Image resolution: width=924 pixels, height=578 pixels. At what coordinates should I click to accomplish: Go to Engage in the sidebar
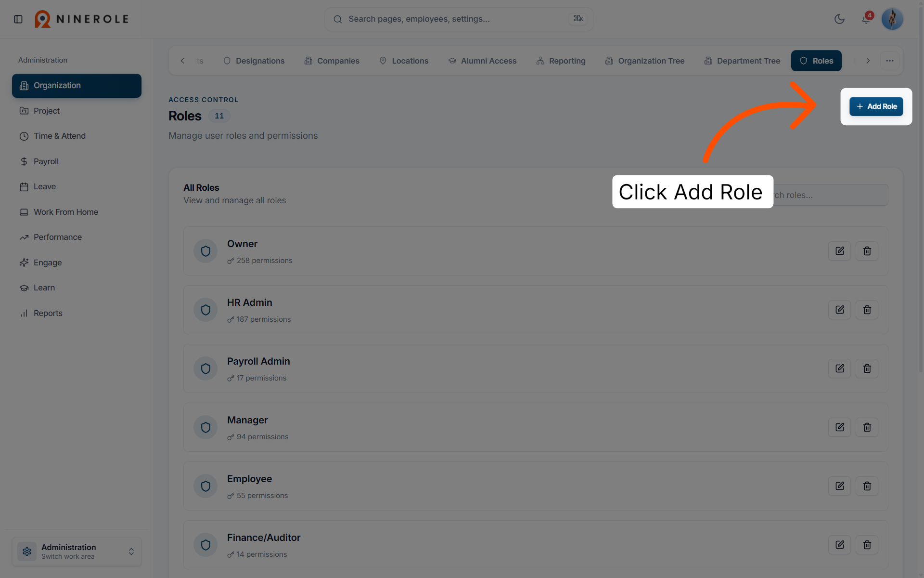pyautogui.click(x=77, y=263)
